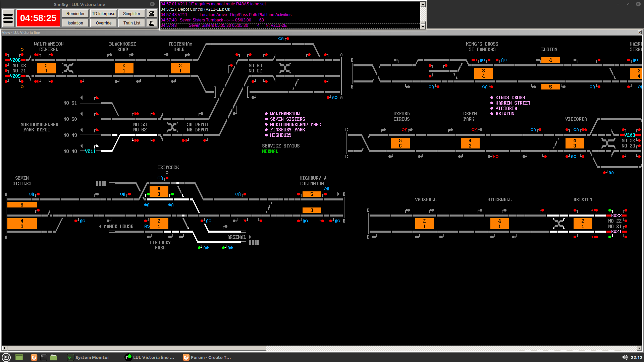The width and height of the screenshot is (644, 362).
Task: Click the Arsenal right arrow
Action: click(250, 237)
